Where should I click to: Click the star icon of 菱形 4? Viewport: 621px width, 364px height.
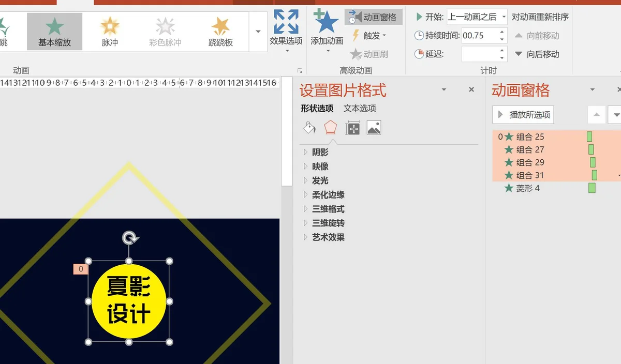tap(509, 188)
